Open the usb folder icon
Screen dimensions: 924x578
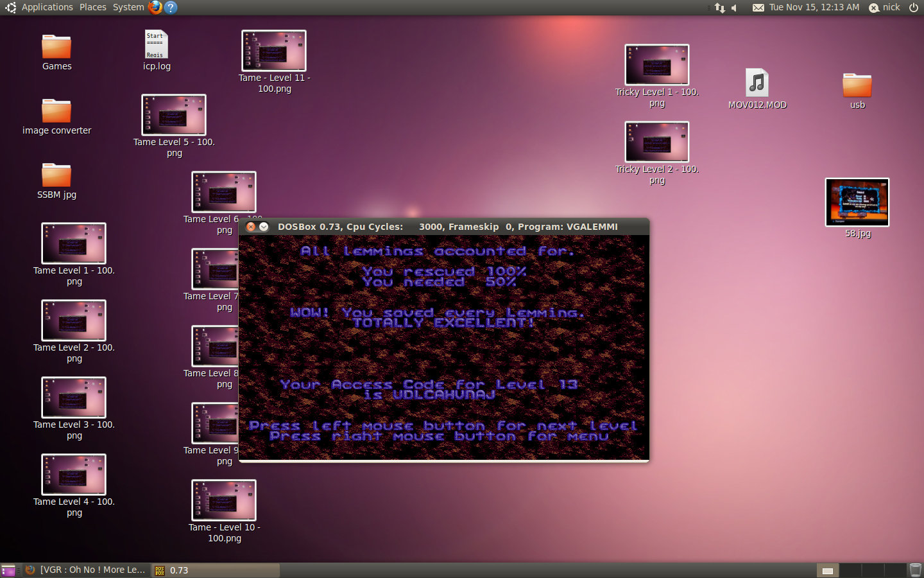point(857,85)
